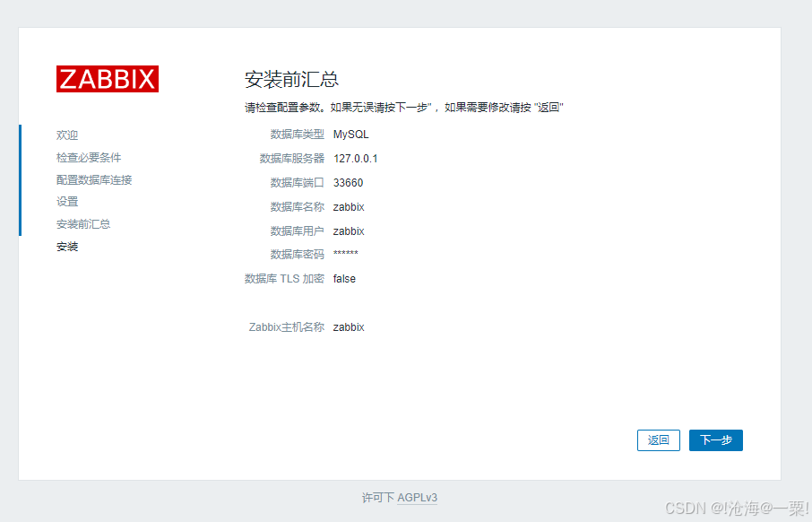Click the 数据库端口 label
The height and width of the screenshot is (522, 812).
(298, 182)
